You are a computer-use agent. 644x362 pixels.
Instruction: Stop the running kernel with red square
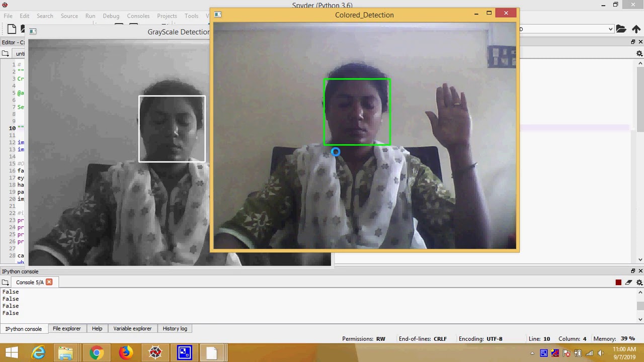click(618, 283)
